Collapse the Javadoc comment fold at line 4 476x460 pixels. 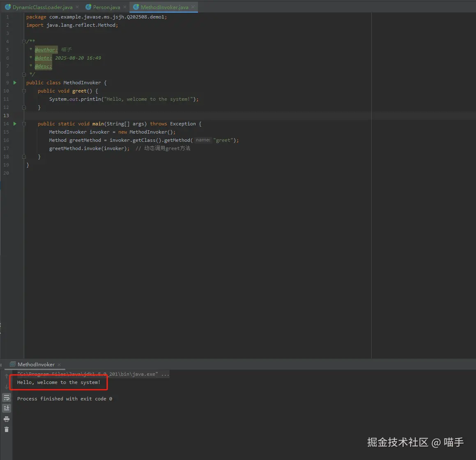click(24, 42)
